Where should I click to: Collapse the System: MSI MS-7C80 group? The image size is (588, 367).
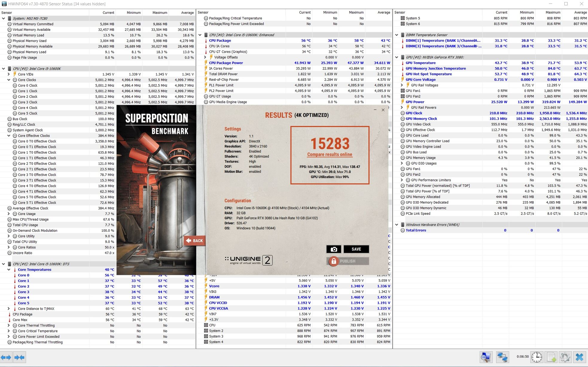coord(4,19)
